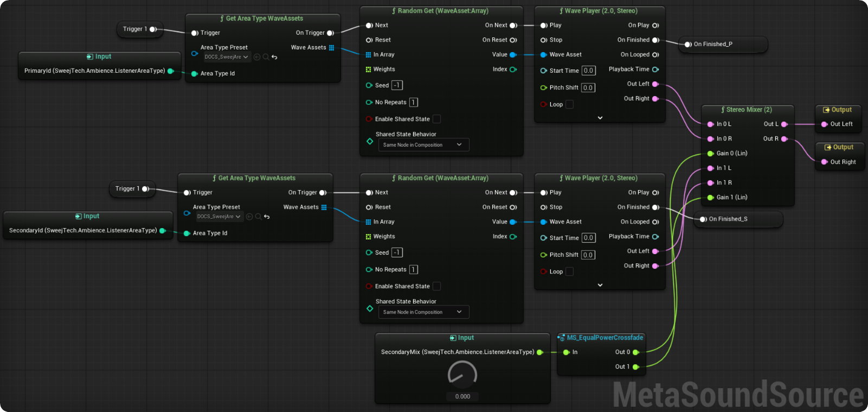868x412 pixels.
Task: Click the SecondaryMix input node output pin
Action: pos(540,352)
